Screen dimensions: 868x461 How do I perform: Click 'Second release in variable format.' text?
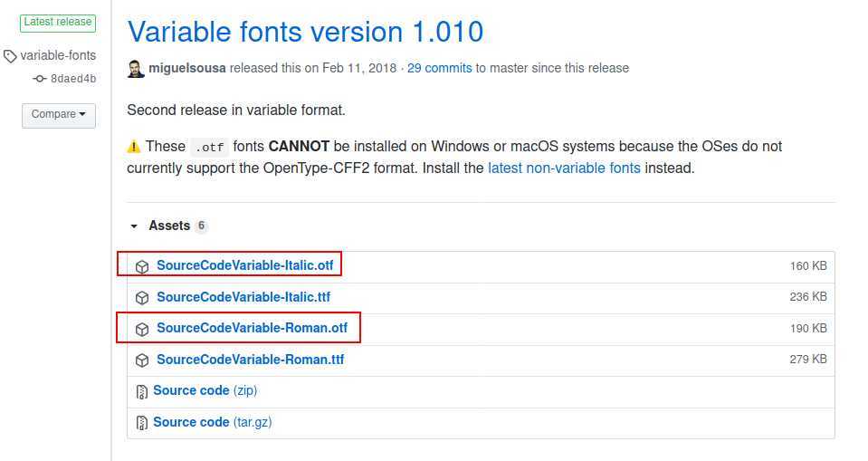[x=236, y=110]
